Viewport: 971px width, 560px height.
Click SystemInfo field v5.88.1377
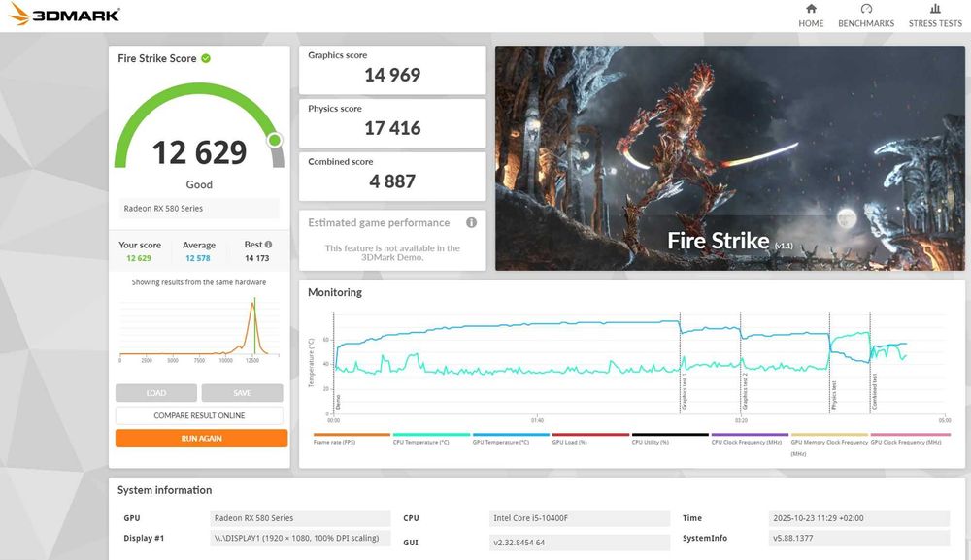[x=859, y=538]
